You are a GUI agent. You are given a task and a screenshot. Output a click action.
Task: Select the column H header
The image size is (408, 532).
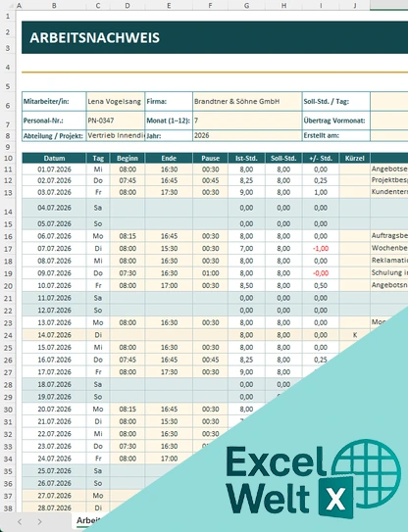click(283, 6)
